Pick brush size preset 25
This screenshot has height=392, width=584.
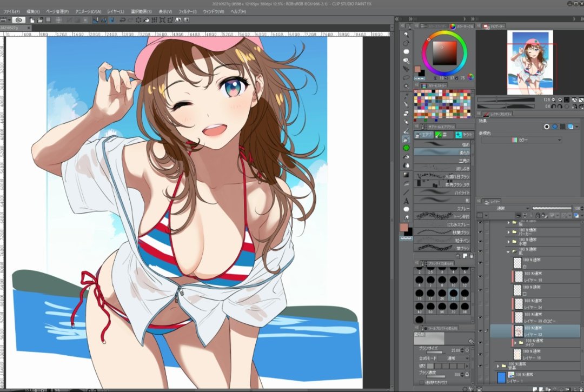(x=453, y=295)
